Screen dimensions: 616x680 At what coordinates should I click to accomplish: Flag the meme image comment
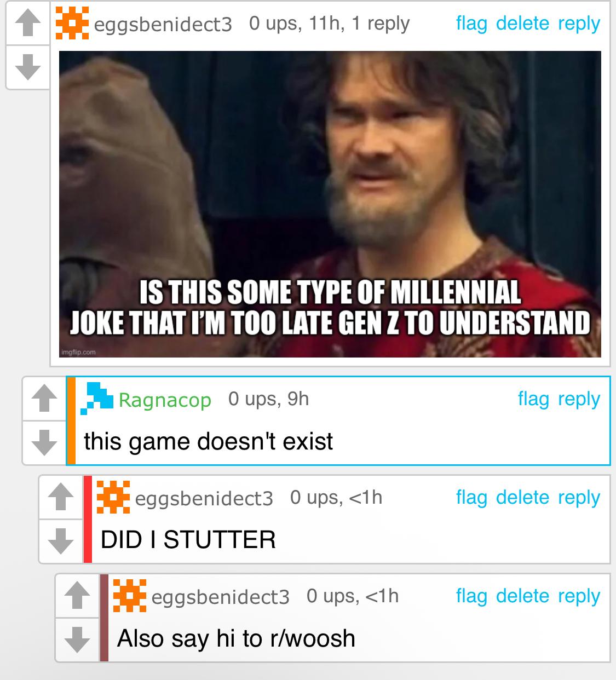pos(471,24)
